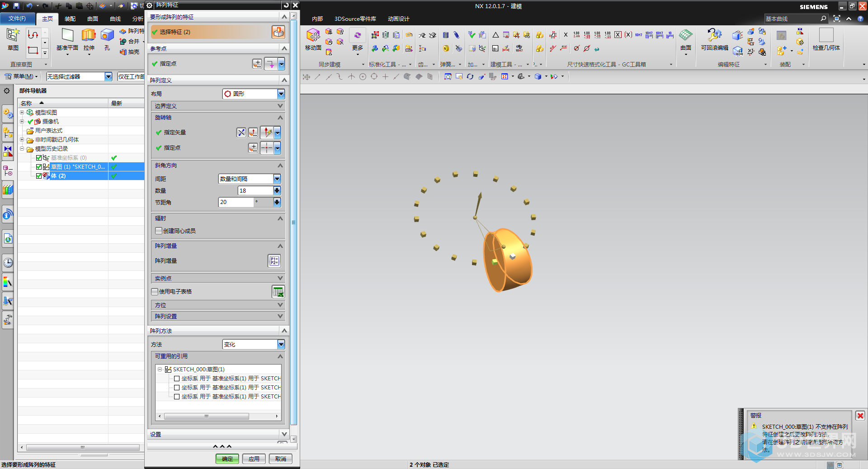The height and width of the screenshot is (469, 868).
Task: Open the History (clock) sidebar icon
Action: (x=8, y=262)
